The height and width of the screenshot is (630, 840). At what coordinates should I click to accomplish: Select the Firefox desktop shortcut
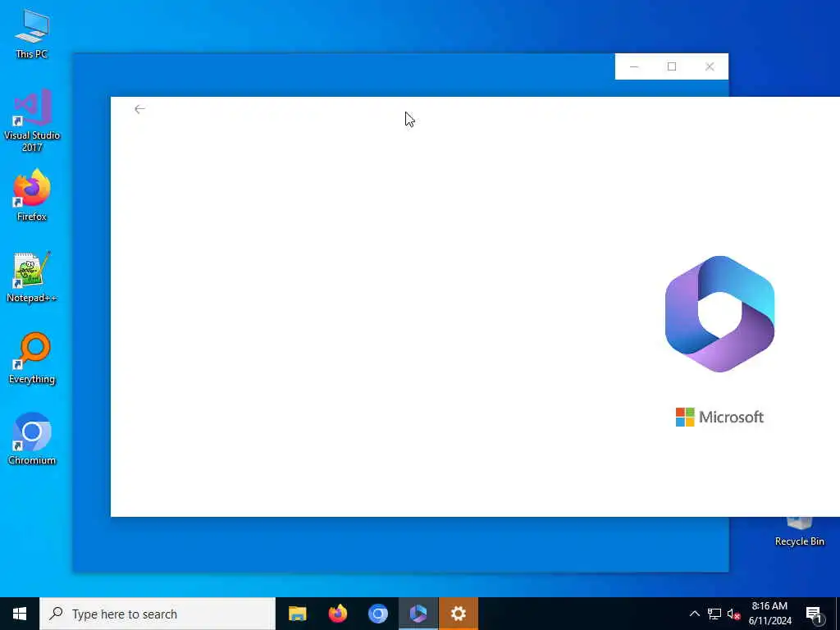click(32, 195)
